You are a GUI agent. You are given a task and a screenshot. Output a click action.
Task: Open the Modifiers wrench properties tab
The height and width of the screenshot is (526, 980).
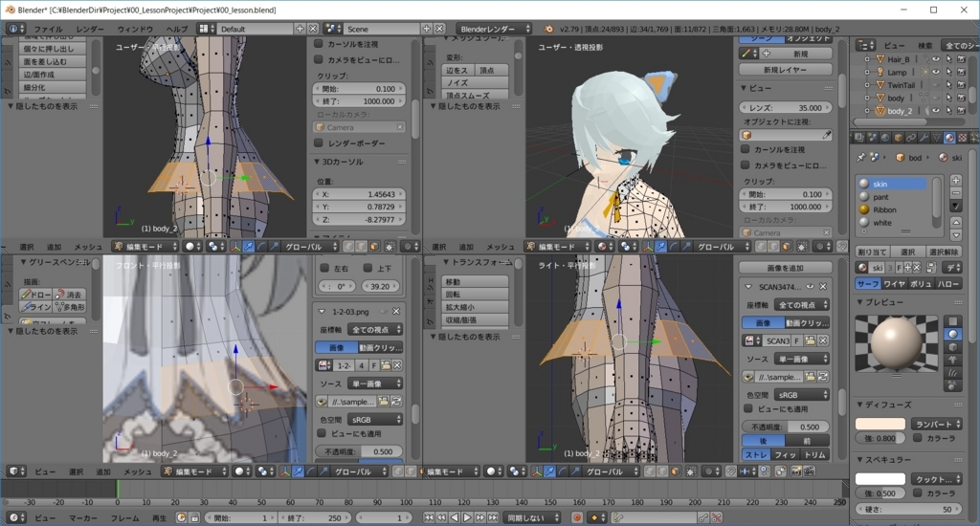coord(924,138)
